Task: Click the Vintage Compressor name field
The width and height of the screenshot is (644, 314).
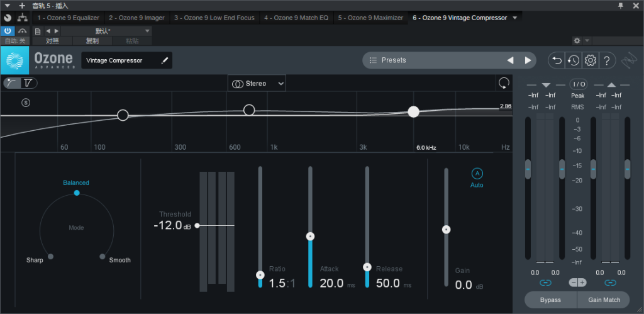Action: click(x=126, y=60)
